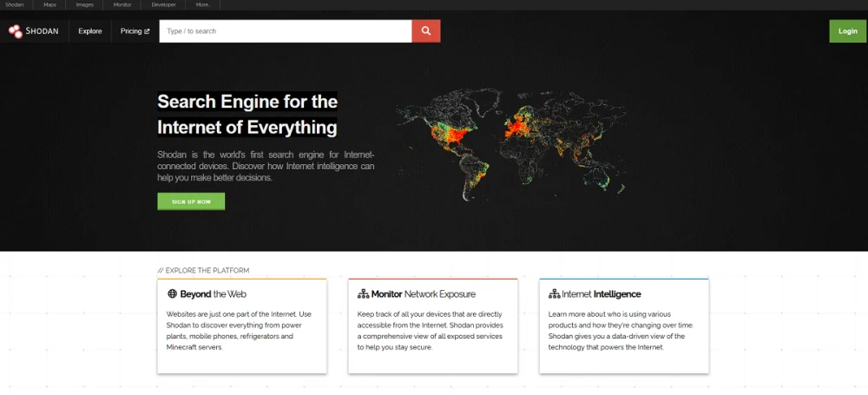Image resolution: width=868 pixels, height=395 pixels.
Task: Open the Maps item in top bar
Action: point(49,5)
